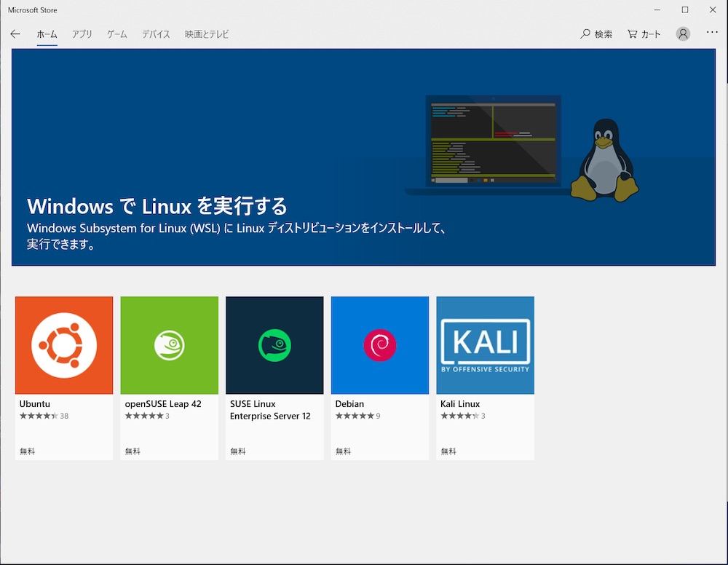Click Kali Linux star rating
The width and height of the screenshot is (728, 565).
[x=463, y=416]
